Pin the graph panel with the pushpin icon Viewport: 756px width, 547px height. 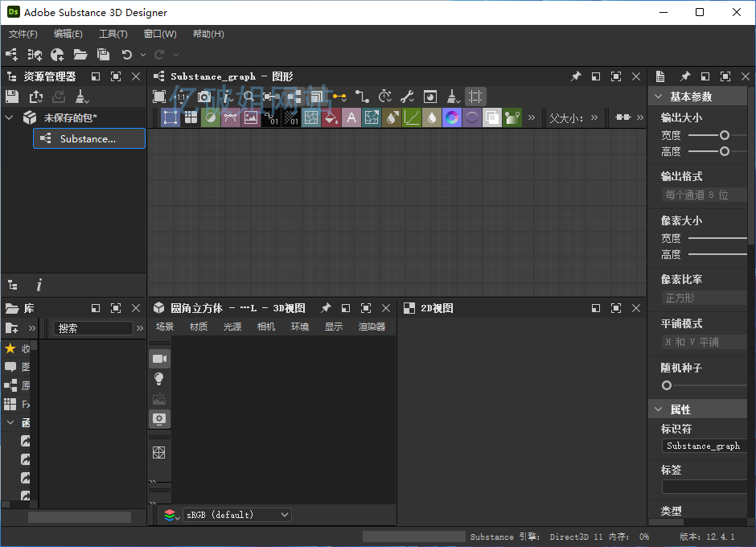tap(576, 76)
